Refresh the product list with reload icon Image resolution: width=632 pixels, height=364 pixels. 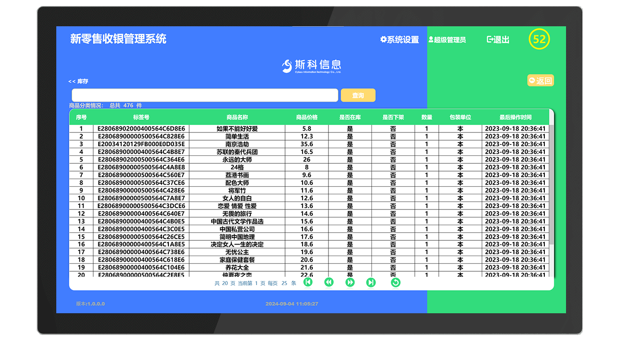395,282
